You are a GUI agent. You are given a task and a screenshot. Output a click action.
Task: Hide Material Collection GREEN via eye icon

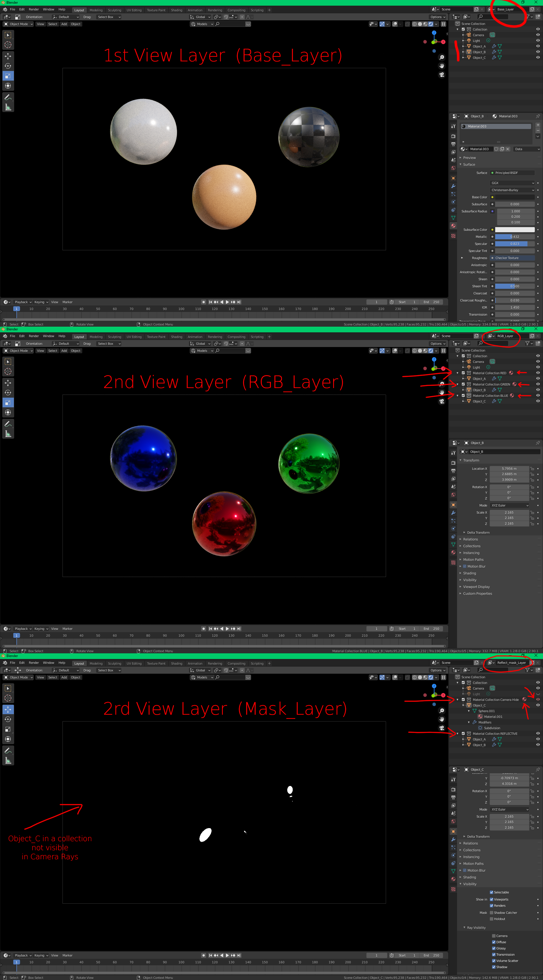(538, 384)
